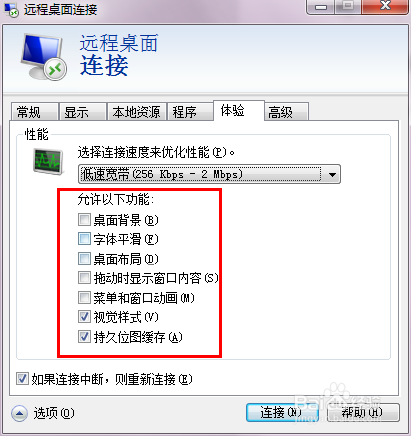Click the Remote Desktop title bar icon

click(x=11, y=10)
